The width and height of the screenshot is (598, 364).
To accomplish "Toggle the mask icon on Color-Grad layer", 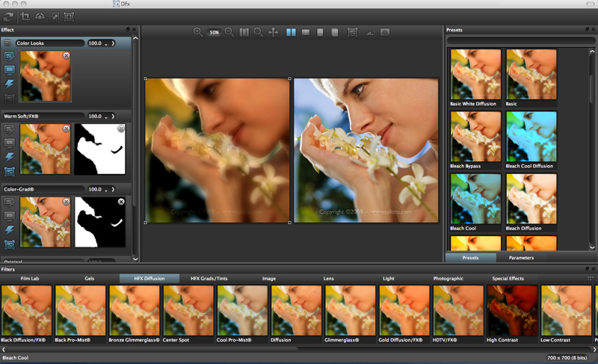I will [x=10, y=244].
